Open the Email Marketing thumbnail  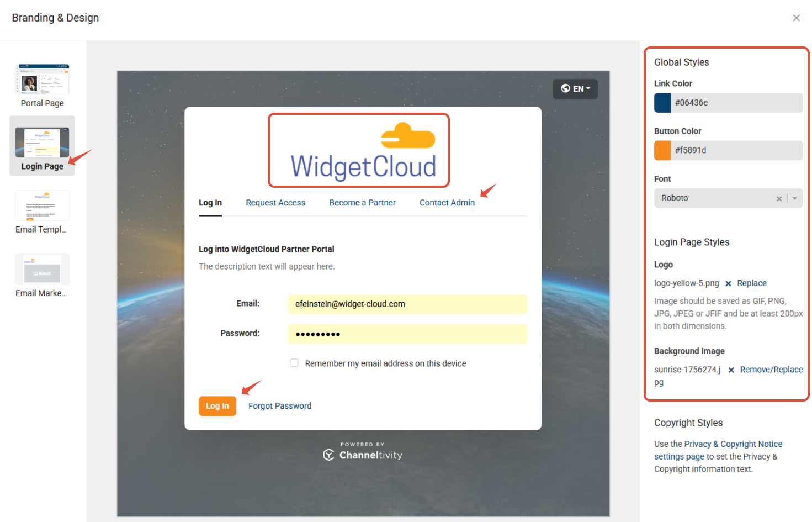pos(42,276)
